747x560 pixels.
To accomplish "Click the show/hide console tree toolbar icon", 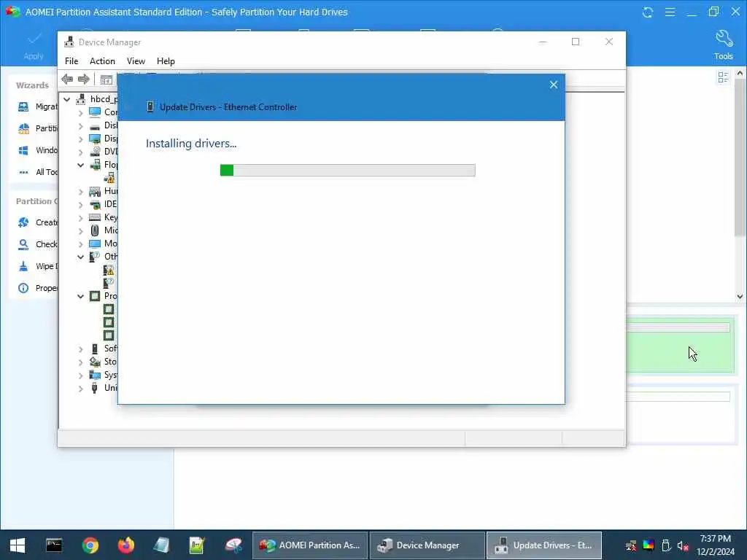I will pyautogui.click(x=107, y=79).
